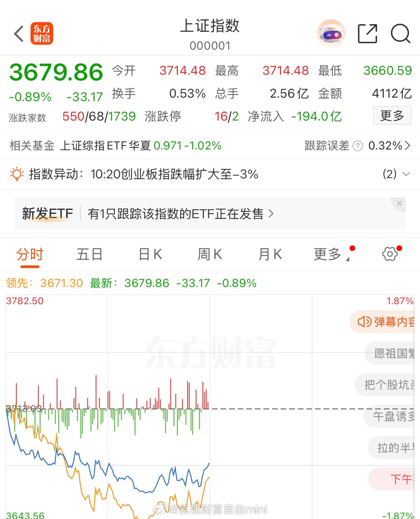Tap the 指数异动 lightbulb icon

coord(17,174)
